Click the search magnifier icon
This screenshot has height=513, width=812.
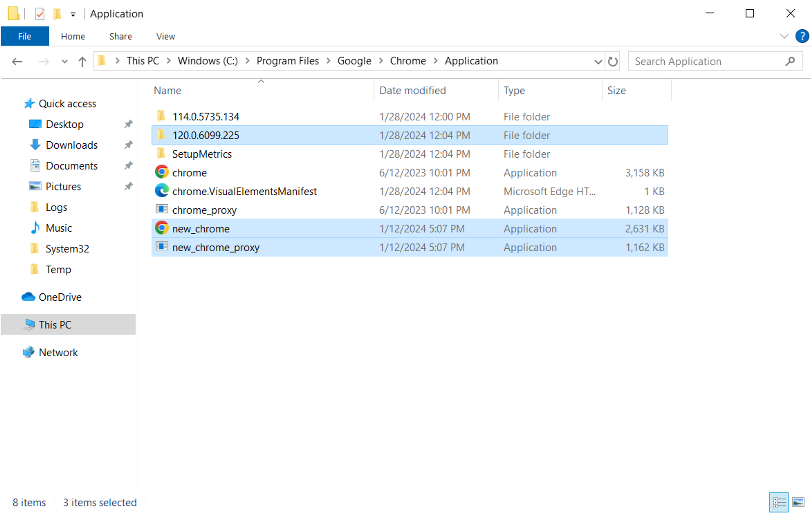790,61
